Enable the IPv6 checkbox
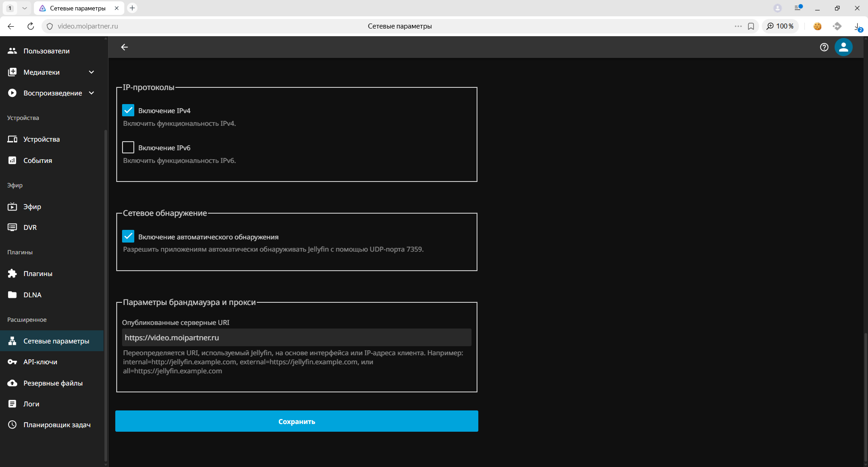Image resolution: width=868 pixels, height=467 pixels. point(128,148)
